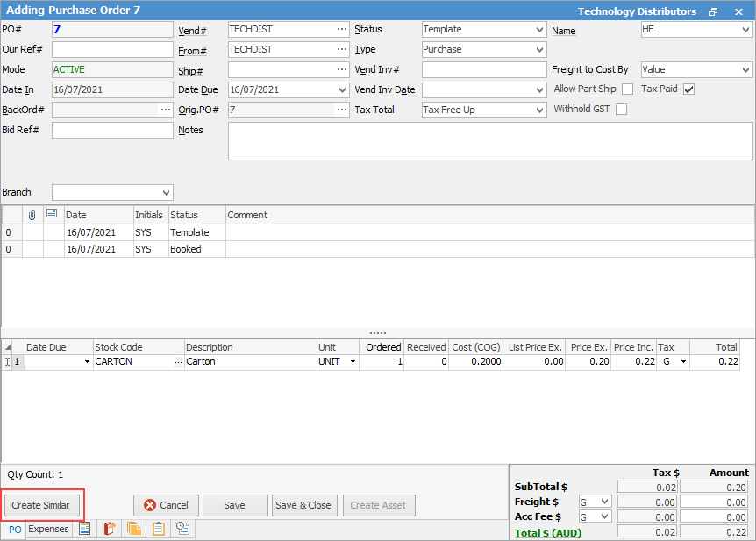Image resolution: width=756 pixels, height=541 pixels.
Task: Click the paperclip attachment column icon
Action: tap(32, 215)
